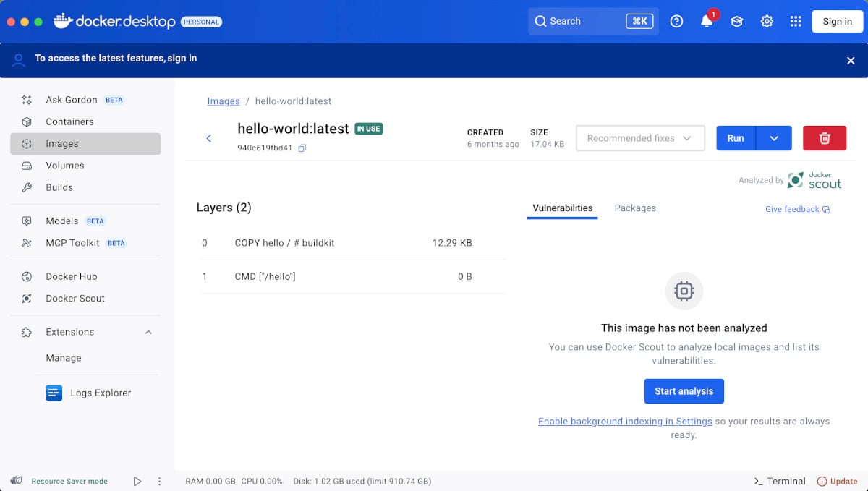Click the processor icon above analysis message
Screen dimensions: 868x491
684,291
